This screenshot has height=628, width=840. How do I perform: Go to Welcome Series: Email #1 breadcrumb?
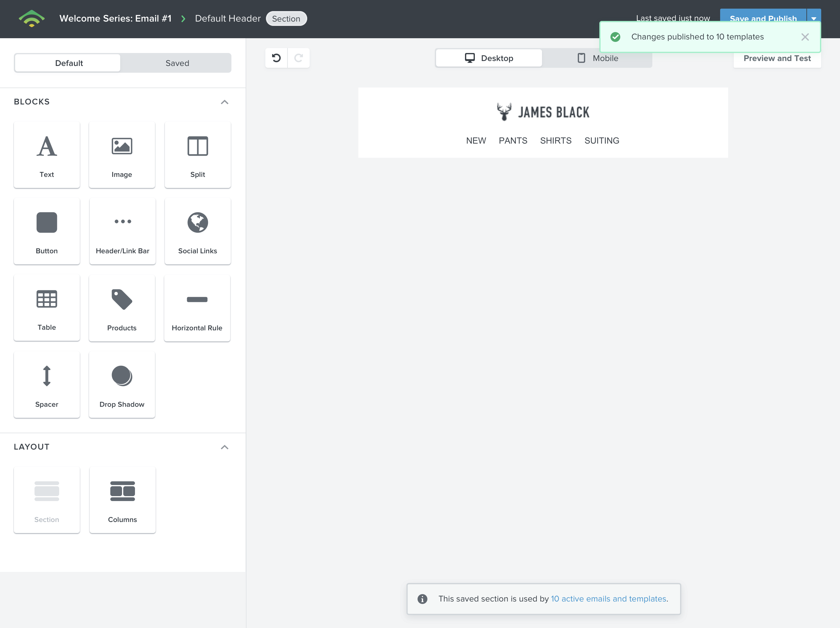point(116,18)
